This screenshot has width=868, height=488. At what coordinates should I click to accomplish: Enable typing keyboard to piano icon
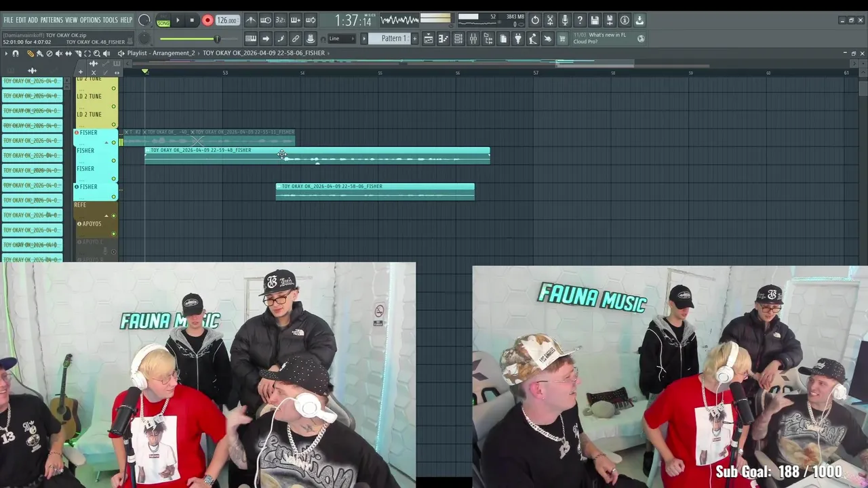[251, 39]
